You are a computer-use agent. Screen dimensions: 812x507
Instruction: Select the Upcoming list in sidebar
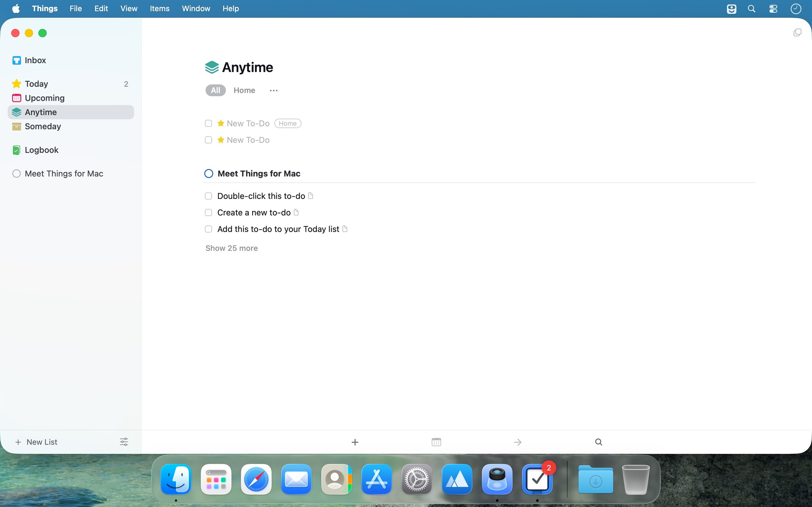tap(71, 98)
